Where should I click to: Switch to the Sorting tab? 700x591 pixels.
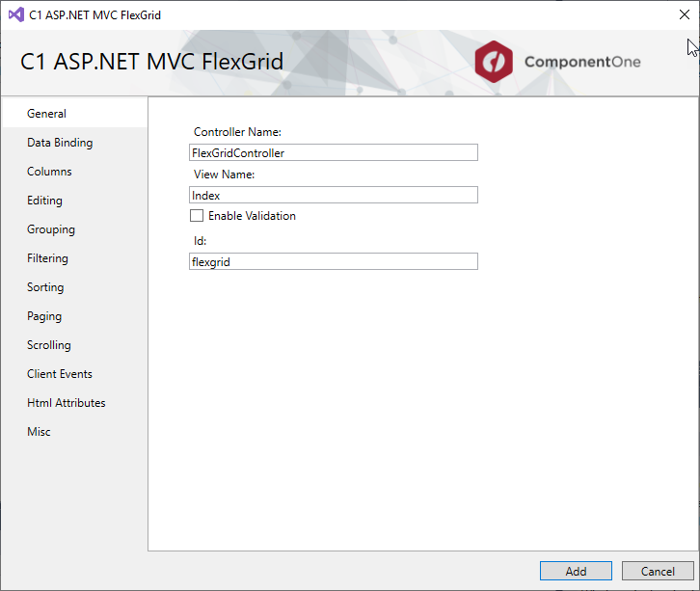point(45,287)
